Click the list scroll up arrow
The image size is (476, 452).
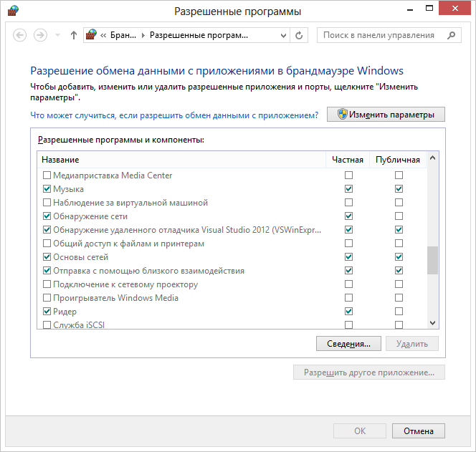[432, 158]
